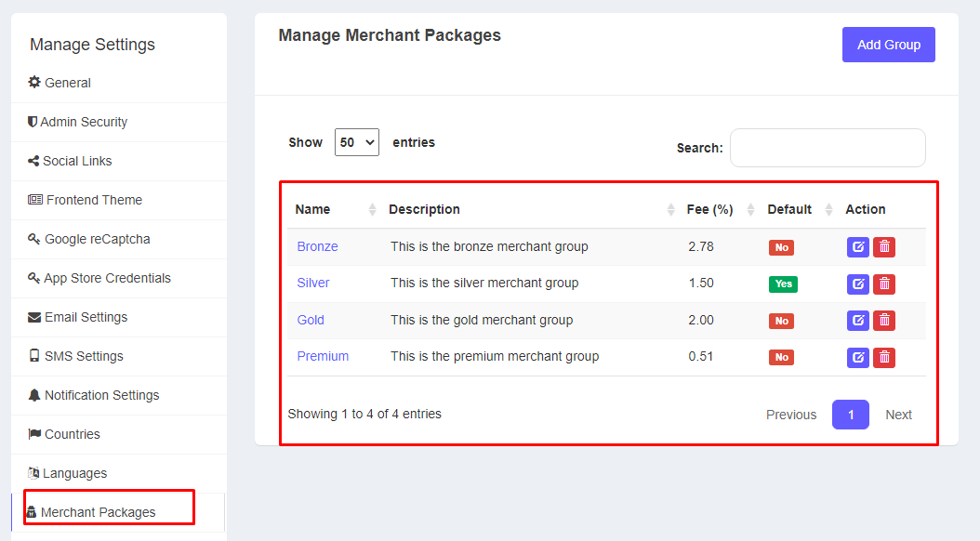Delete the Gold merchant group
Screen dimensions: 980x541
pyautogui.click(x=884, y=321)
